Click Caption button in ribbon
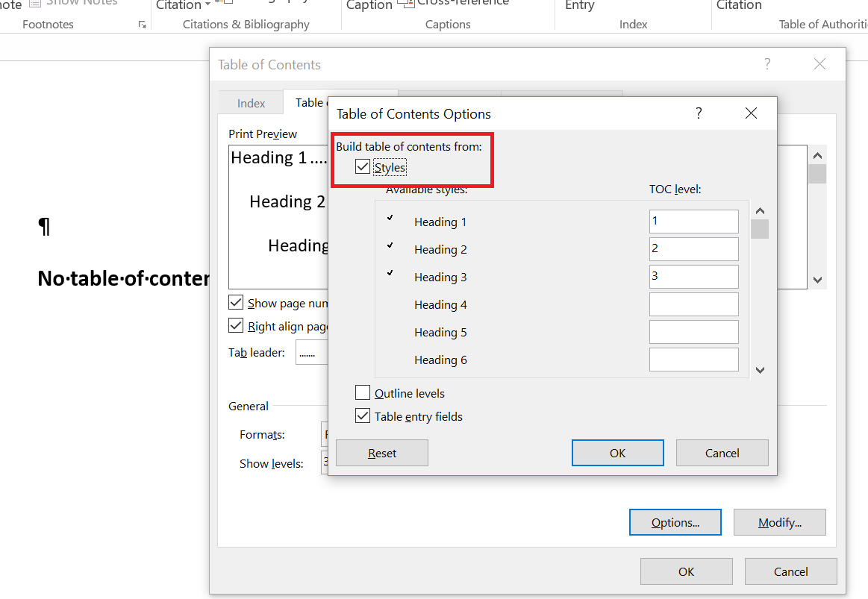The image size is (868, 599). pyautogui.click(x=369, y=5)
